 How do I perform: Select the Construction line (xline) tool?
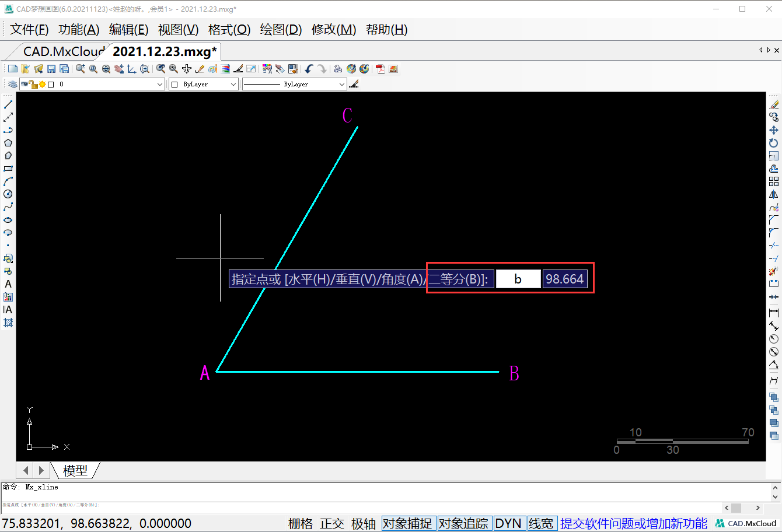point(8,117)
